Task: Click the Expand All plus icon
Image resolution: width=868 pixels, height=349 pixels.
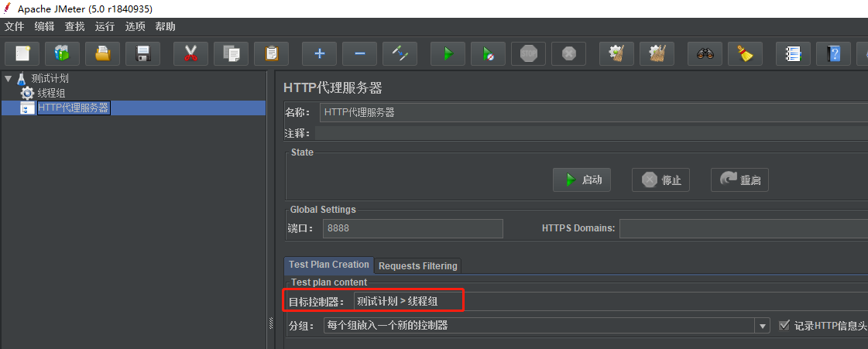Action: tap(319, 53)
